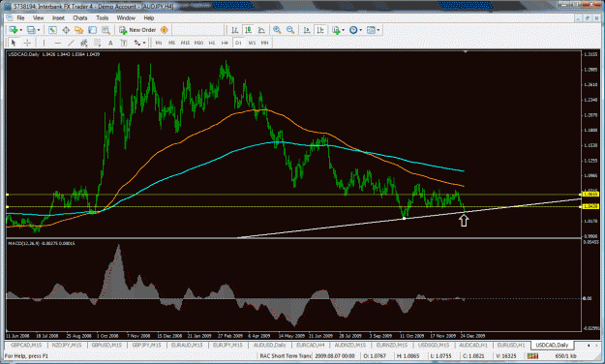Switch chart to M1 timeframe

point(159,43)
